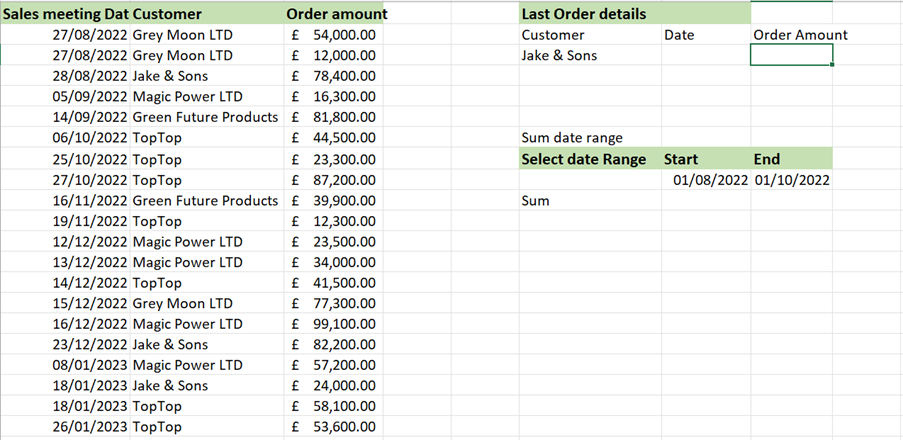
Task: Select the £ 12,300.00 order amount cell
Action: click(333, 221)
